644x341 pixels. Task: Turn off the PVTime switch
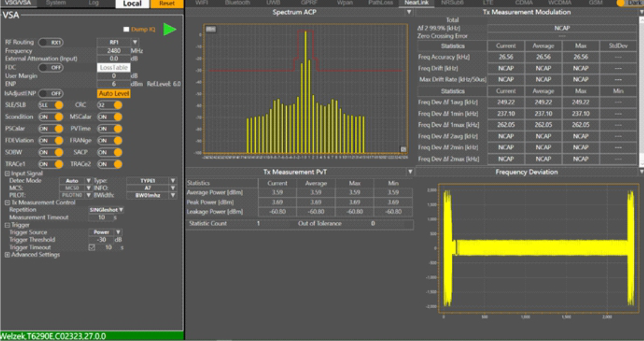110,129
